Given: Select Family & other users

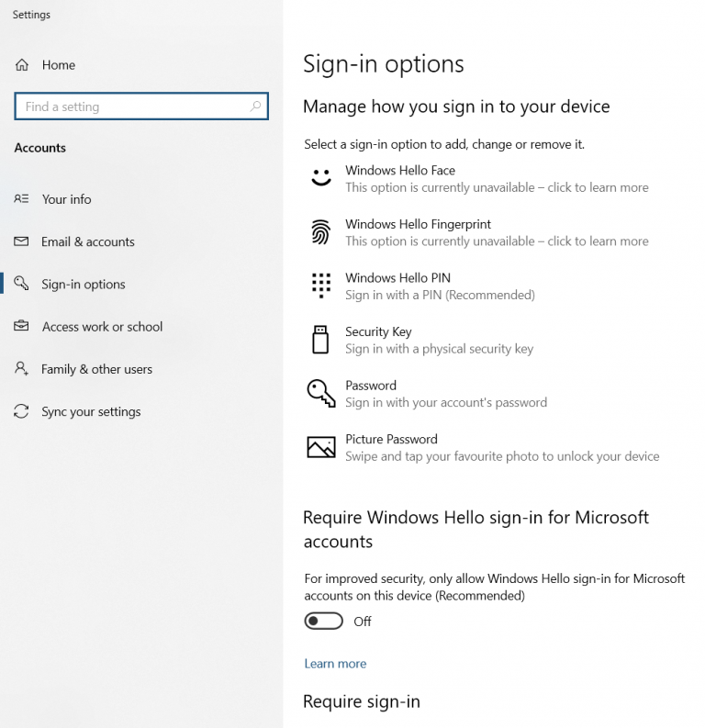Looking at the screenshot, I should (96, 370).
